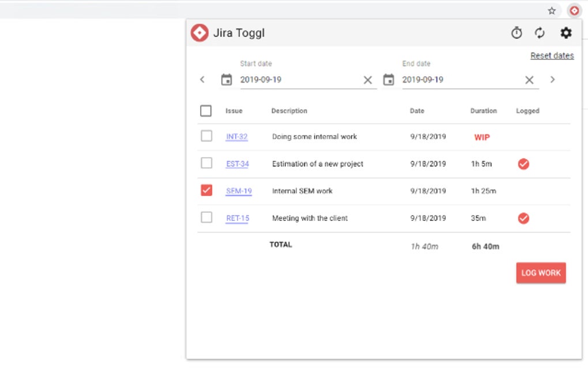Viewport: 588px width, 368px height.
Task: Open settings via the gear icon
Action: click(566, 33)
